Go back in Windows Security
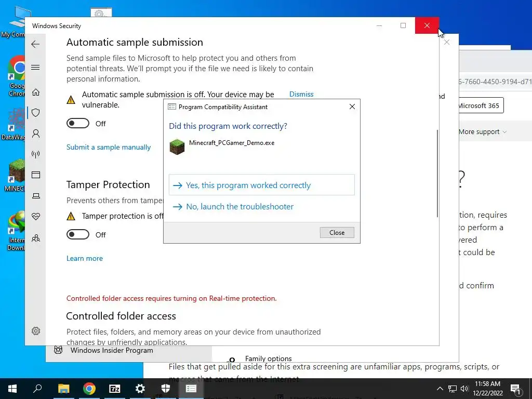The height and width of the screenshot is (399, 532). pos(35,44)
